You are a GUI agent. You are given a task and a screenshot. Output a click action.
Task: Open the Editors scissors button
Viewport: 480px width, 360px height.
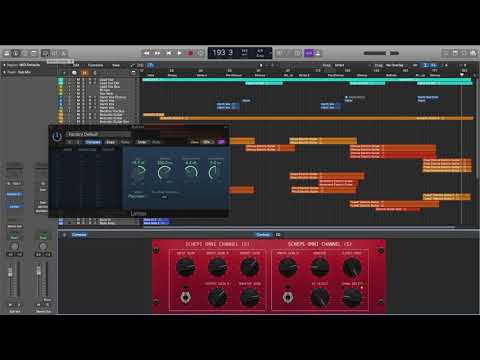64,53
